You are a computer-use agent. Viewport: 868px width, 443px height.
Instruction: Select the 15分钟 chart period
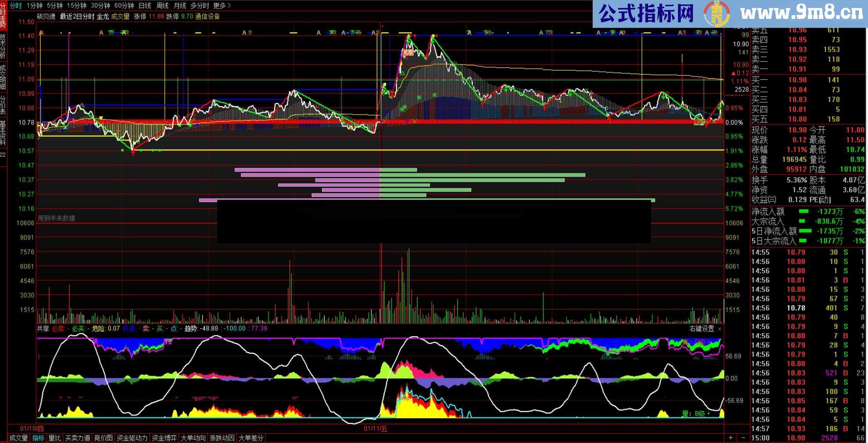coord(76,6)
